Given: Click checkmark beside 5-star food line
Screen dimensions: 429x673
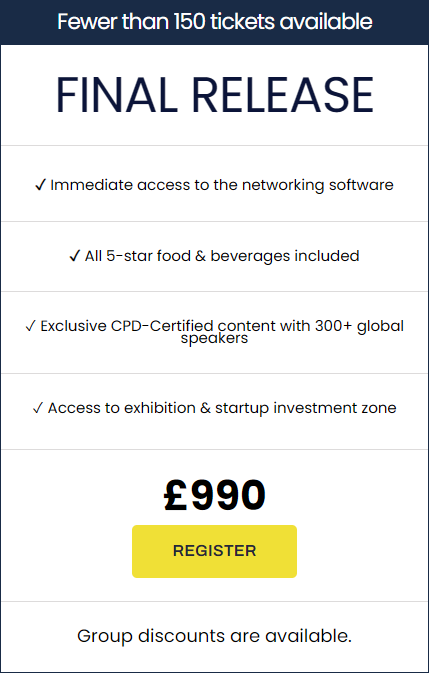Looking at the screenshot, I should point(75,256).
